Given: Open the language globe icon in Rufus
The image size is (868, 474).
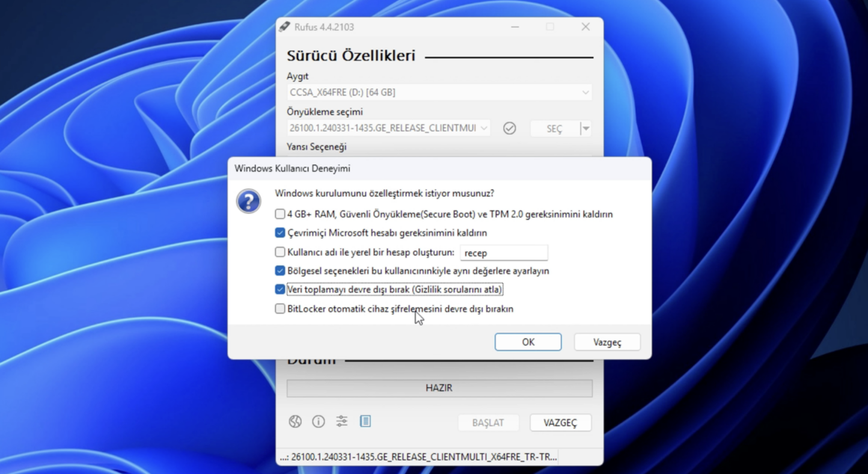Looking at the screenshot, I should click(295, 422).
